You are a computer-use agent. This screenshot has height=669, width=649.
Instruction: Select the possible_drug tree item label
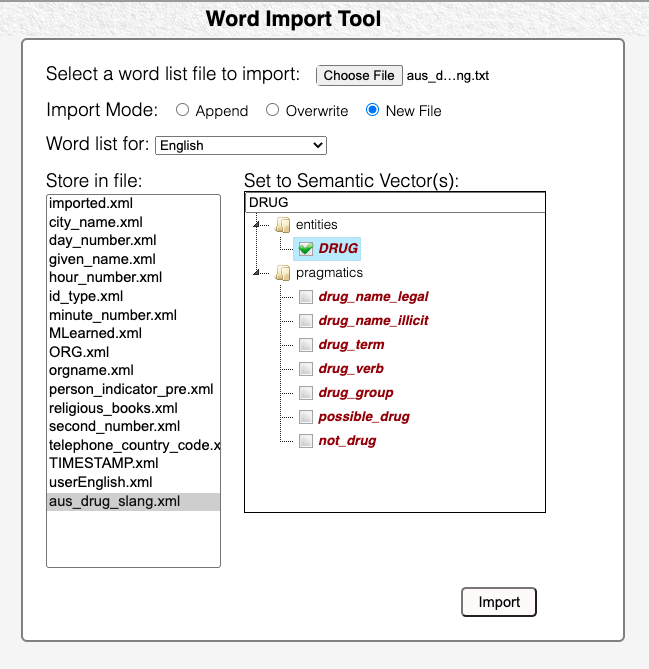[364, 417]
